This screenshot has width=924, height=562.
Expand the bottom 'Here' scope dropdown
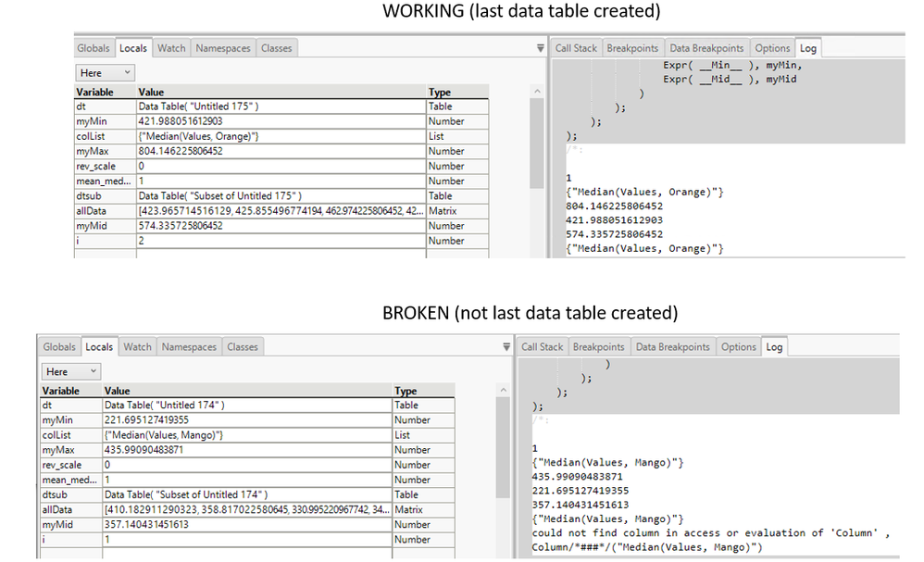(71, 371)
